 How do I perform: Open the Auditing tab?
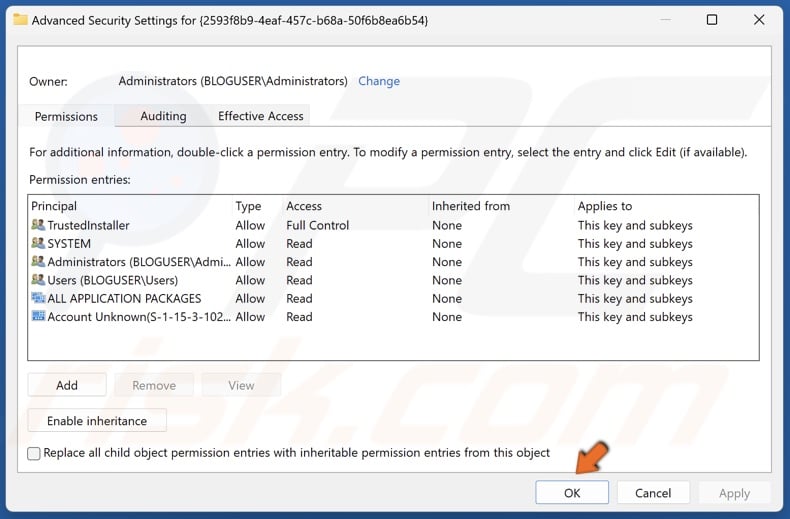[x=163, y=116]
